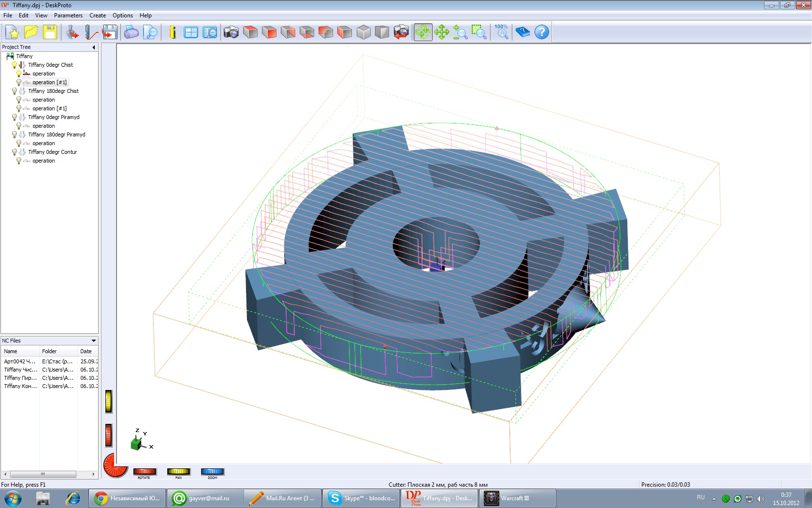Open the Start Wizard star icon
This screenshot has height=508, width=812.
(13, 32)
